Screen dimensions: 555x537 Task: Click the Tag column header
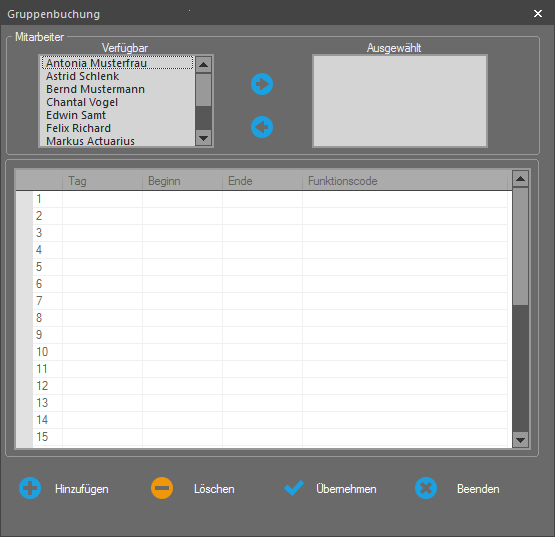coord(102,181)
